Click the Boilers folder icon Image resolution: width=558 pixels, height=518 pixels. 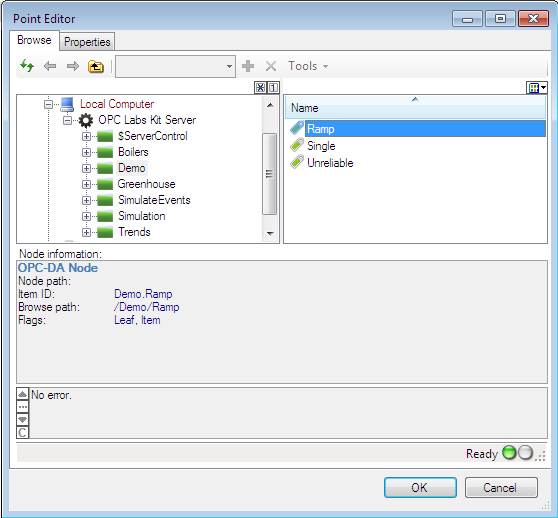(105, 153)
